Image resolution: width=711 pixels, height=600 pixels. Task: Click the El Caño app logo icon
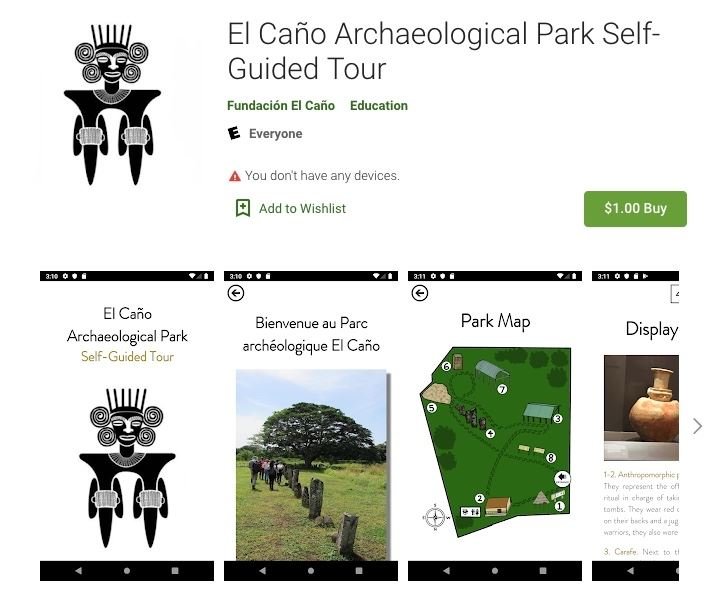click(112, 105)
